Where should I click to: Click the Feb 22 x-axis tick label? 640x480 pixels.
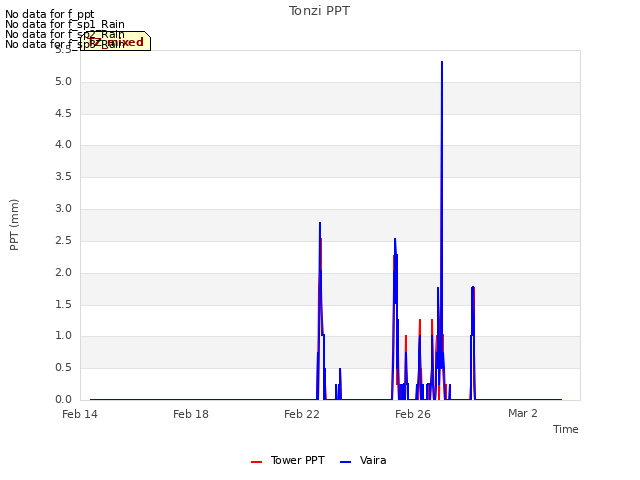302,414
